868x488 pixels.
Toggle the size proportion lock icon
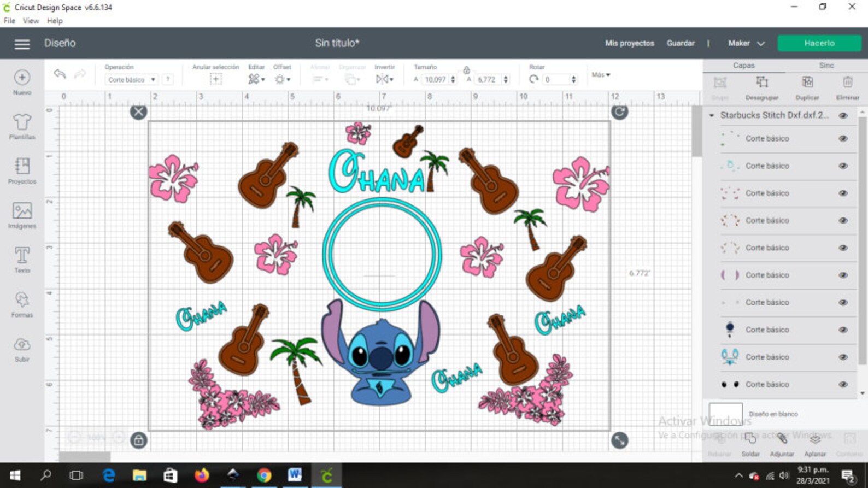pyautogui.click(x=466, y=70)
